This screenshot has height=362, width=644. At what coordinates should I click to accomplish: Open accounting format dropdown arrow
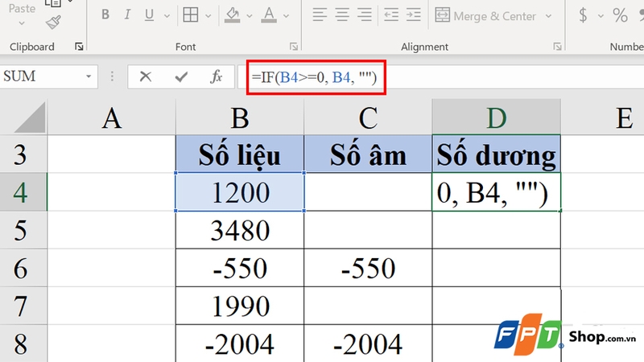[x=601, y=16]
